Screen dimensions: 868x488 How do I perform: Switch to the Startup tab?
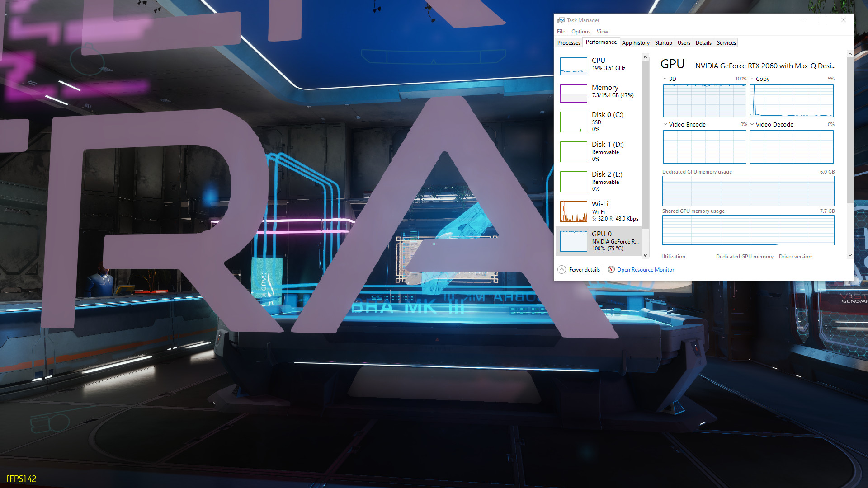pyautogui.click(x=663, y=43)
